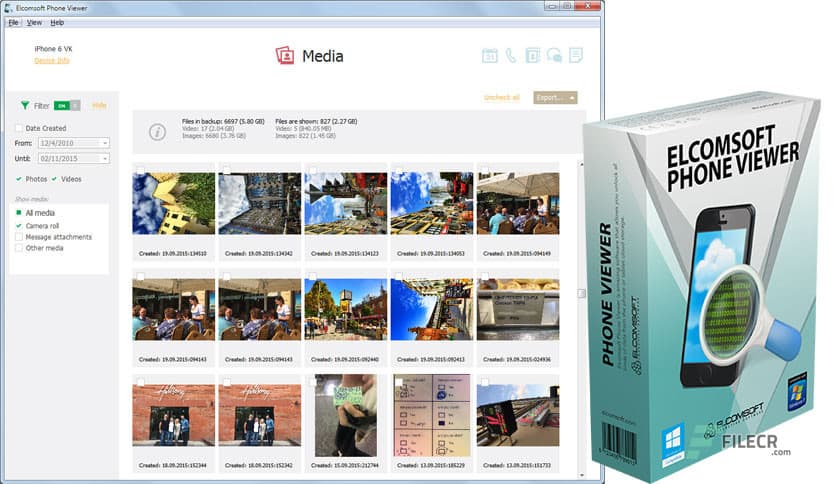Click the 'Files are shown: 827' text
This screenshot has width=836, height=484.
(x=316, y=122)
